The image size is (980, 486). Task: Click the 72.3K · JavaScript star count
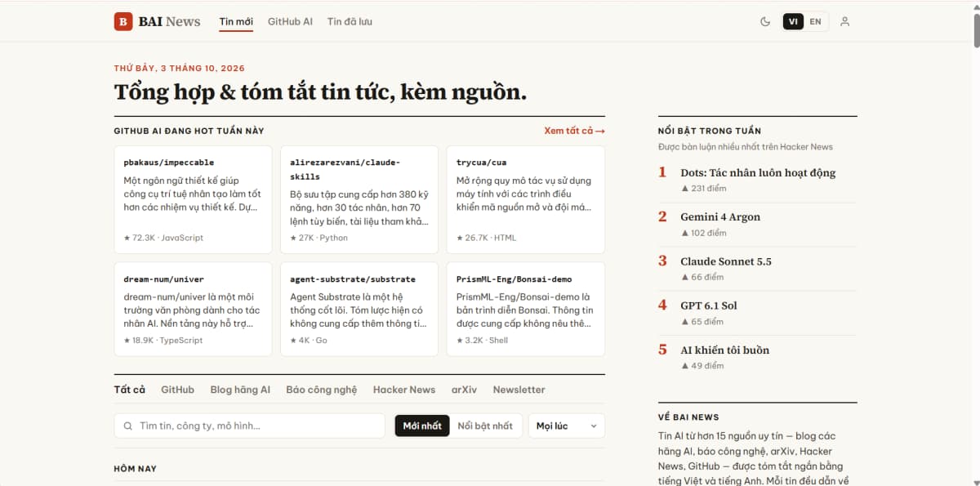pyautogui.click(x=163, y=238)
